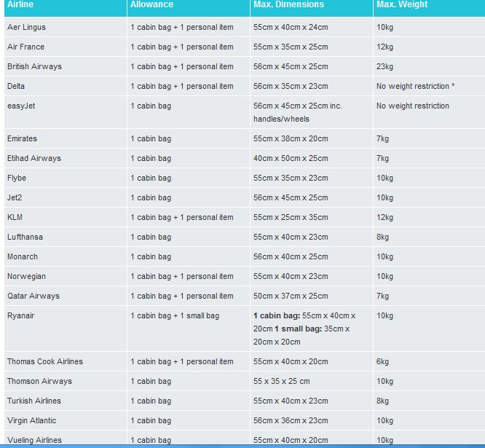The width and height of the screenshot is (485, 448).
Task: Click Ryanair allowance 1 cabin bag + 1 small bag
Action: (189, 329)
